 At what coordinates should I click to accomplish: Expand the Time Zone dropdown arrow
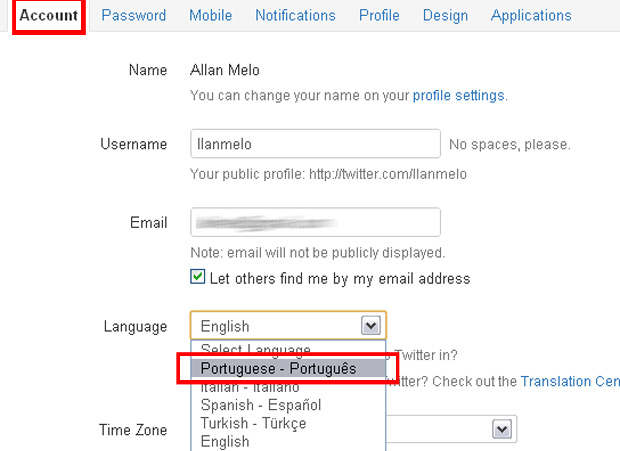pos(502,429)
